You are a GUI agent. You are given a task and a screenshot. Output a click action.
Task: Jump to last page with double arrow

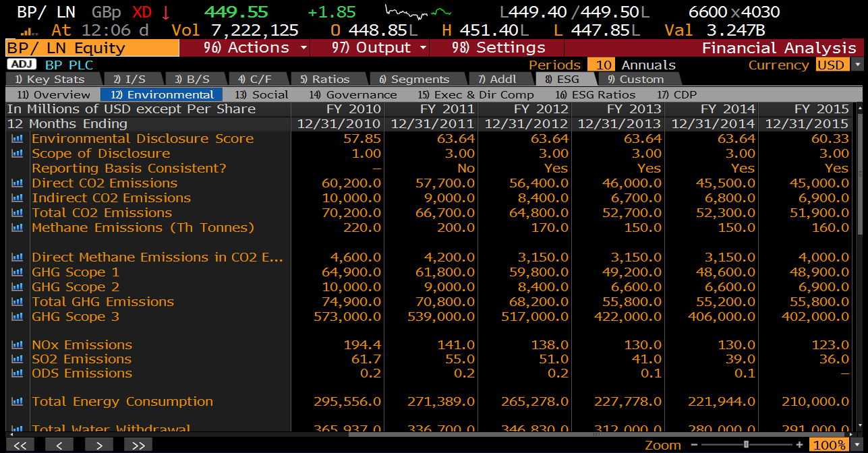[138, 445]
